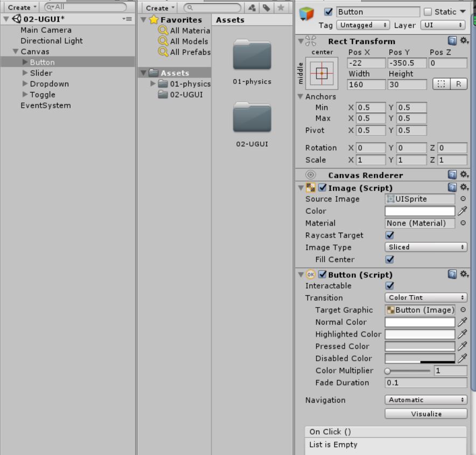Open Project Create menu
Image resolution: width=476 pixels, height=455 pixels.
click(160, 8)
